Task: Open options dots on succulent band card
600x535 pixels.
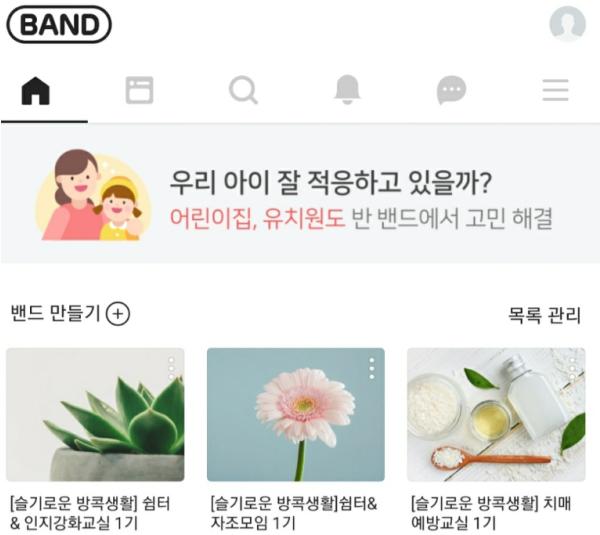Action: (171, 368)
